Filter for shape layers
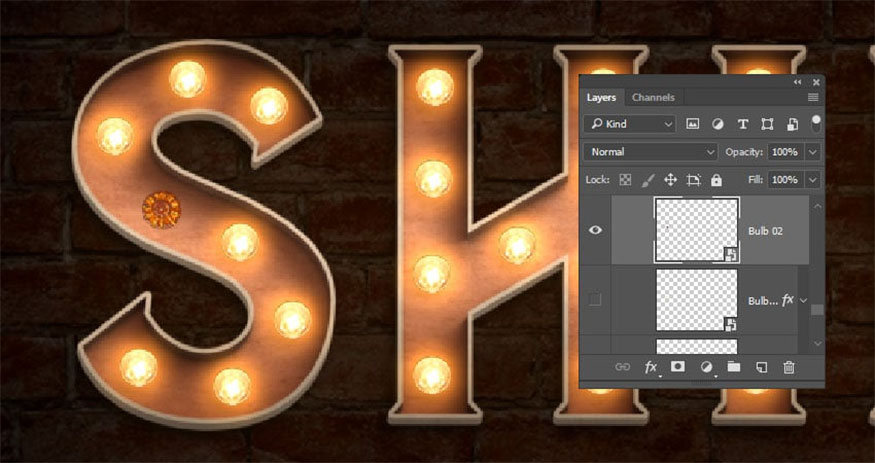The width and height of the screenshot is (875, 463). click(x=767, y=124)
